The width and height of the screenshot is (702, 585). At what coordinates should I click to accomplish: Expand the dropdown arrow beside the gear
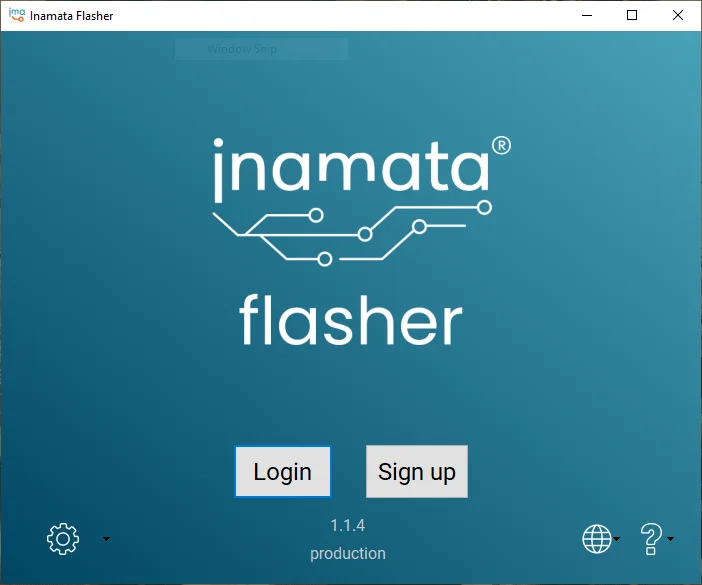[x=107, y=539]
